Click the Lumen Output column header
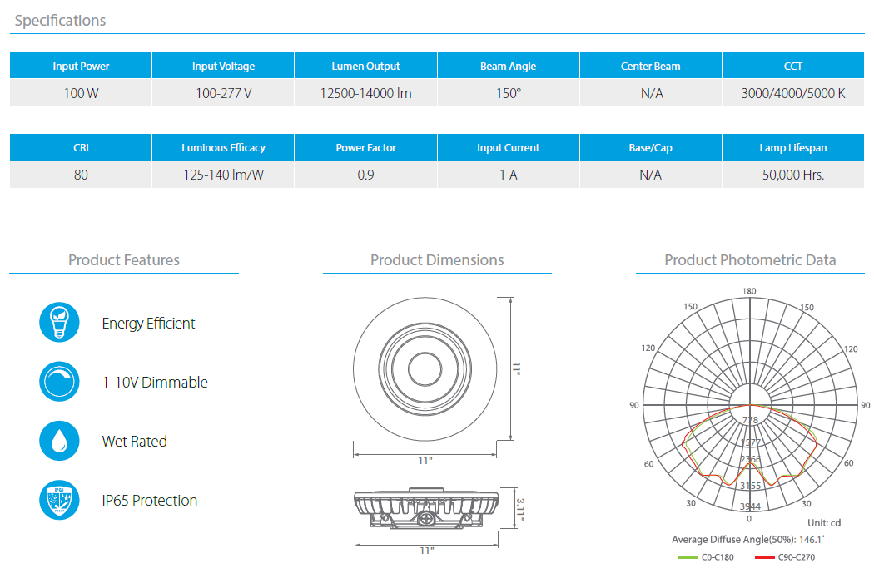Screen dimensions: 874x588 tap(365, 67)
